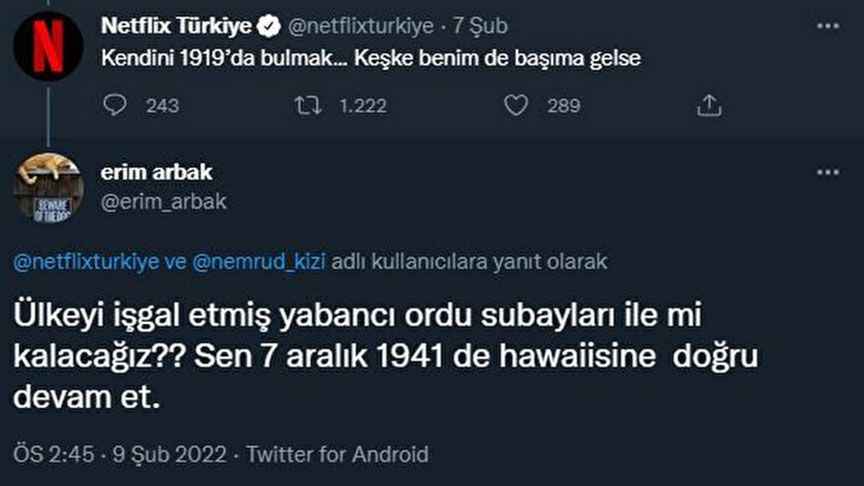This screenshot has width=864, height=486.
Task: Open the Netflix logo profile avatar
Action: 48,46
